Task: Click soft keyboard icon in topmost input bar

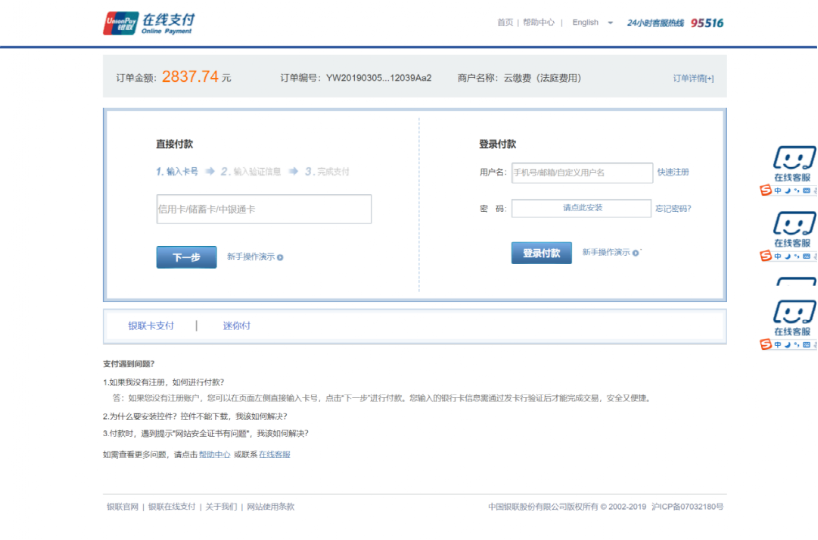Action: [x=807, y=190]
